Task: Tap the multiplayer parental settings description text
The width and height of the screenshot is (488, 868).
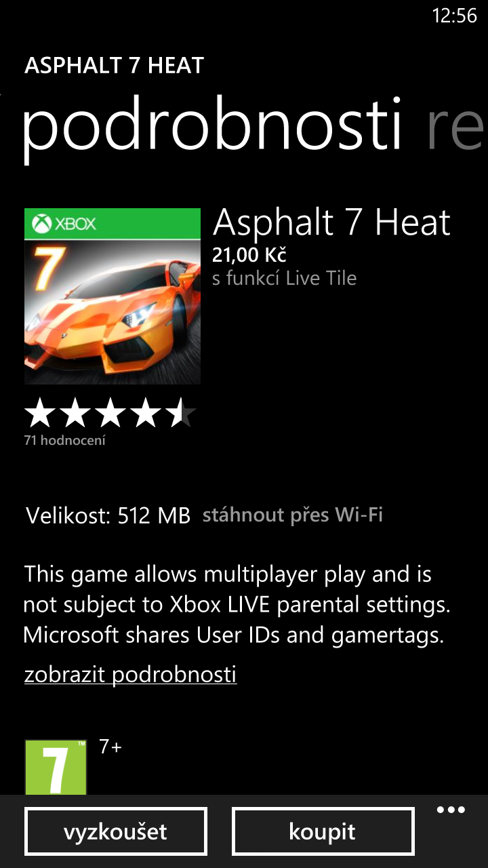Action: point(237,605)
